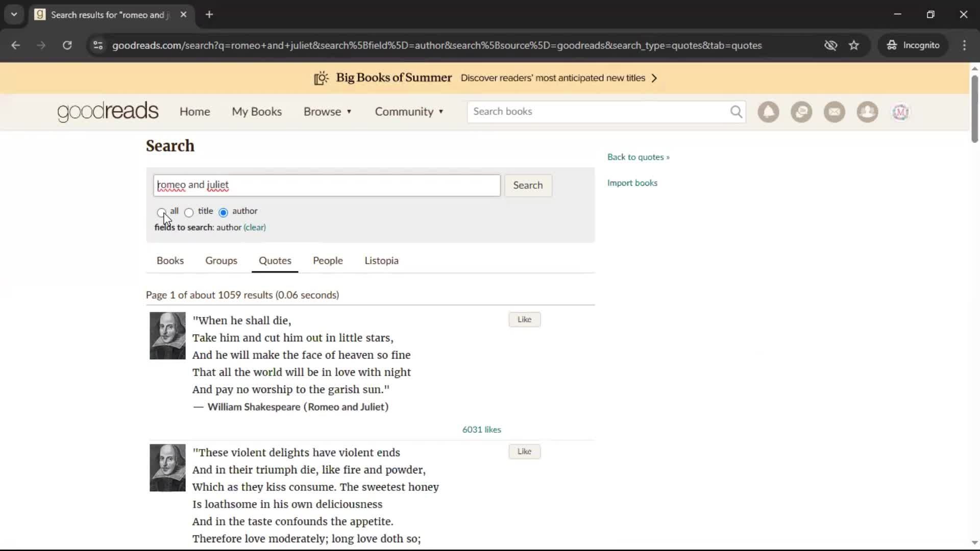980x551 pixels.
Task: Click the browser address bar URL
Action: pos(436,45)
